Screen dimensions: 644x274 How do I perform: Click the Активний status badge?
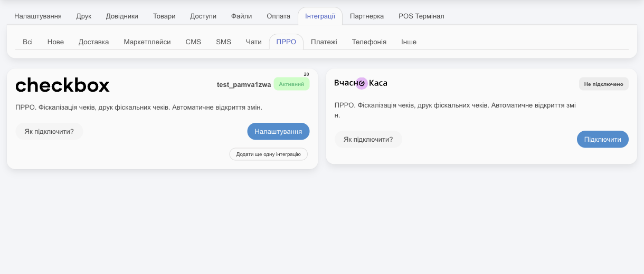(x=291, y=84)
